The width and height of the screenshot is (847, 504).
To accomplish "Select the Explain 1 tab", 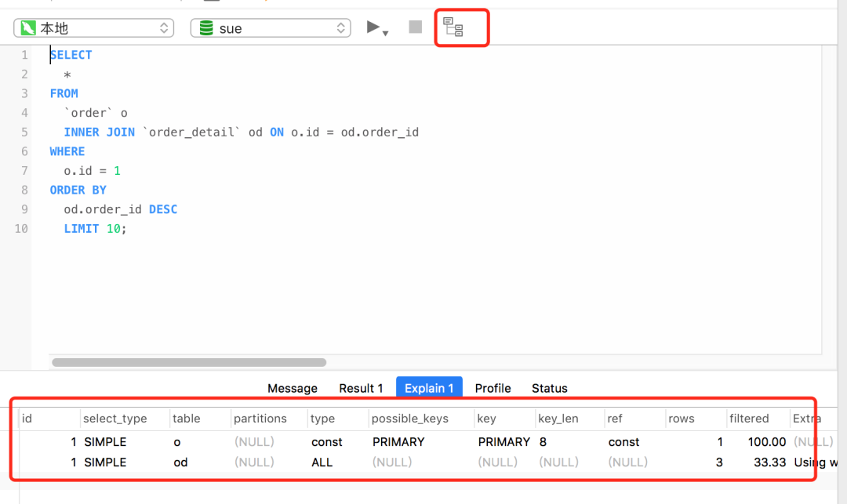I will point(428,388).
